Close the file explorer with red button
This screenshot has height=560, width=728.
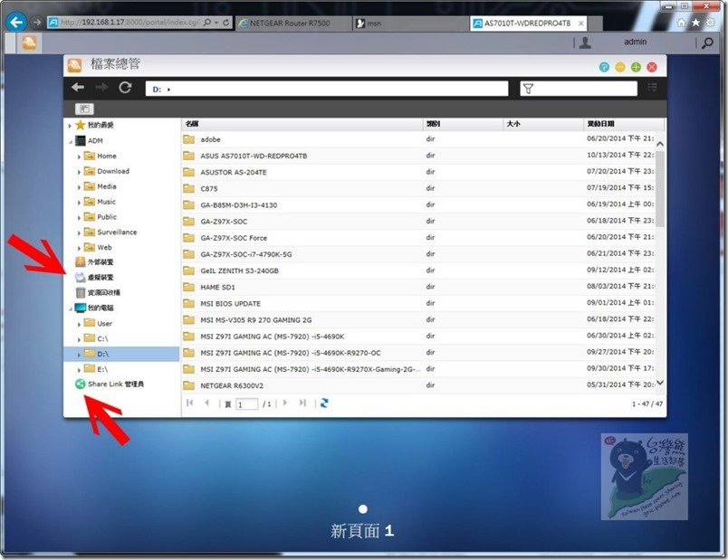[x=652, y=67]
